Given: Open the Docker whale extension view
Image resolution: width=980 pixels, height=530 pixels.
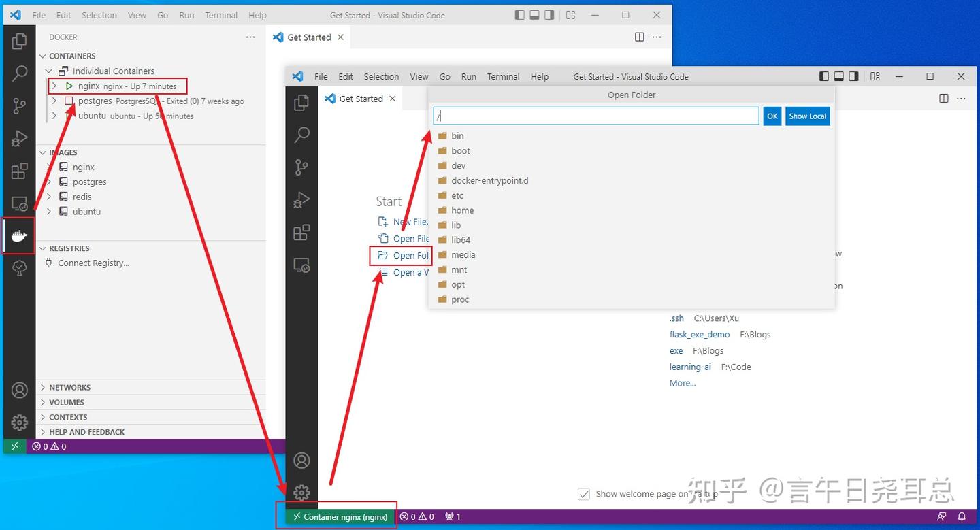Looking at the screenshot, I should pyautogui.click(x=18, y=235).
